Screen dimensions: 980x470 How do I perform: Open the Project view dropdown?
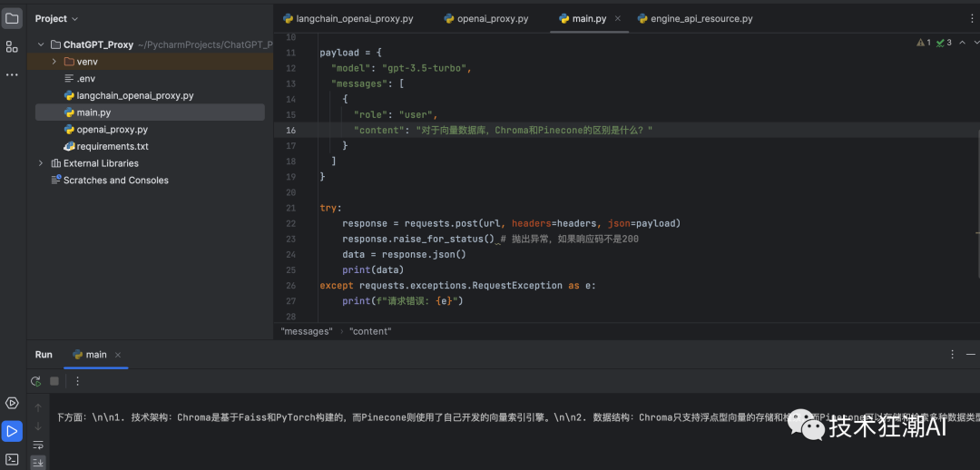pyautogui.click(x=56, y=18)
